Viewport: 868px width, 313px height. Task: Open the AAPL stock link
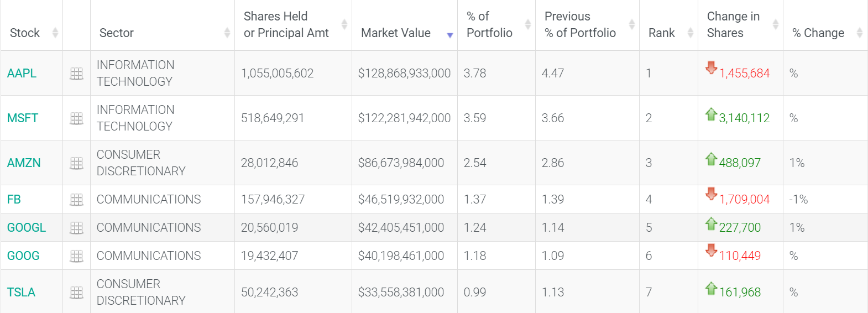[22, 74]
